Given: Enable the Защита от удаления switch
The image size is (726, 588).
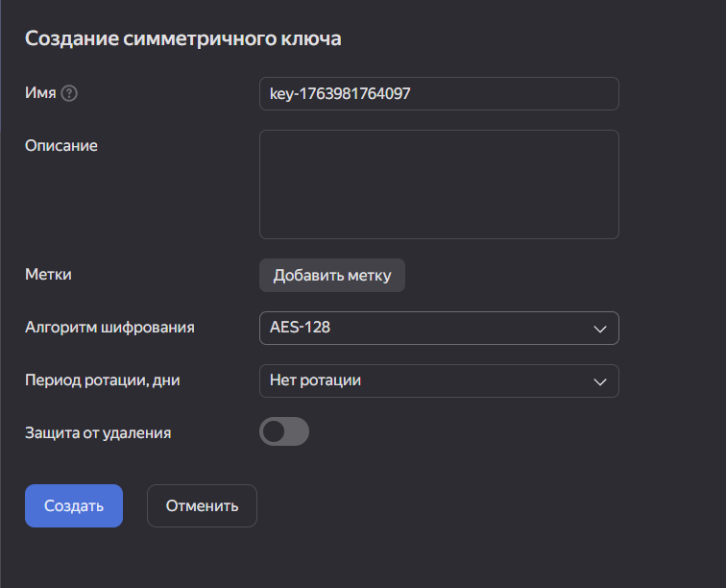Looking at the screenshot, I should (284, 432).
